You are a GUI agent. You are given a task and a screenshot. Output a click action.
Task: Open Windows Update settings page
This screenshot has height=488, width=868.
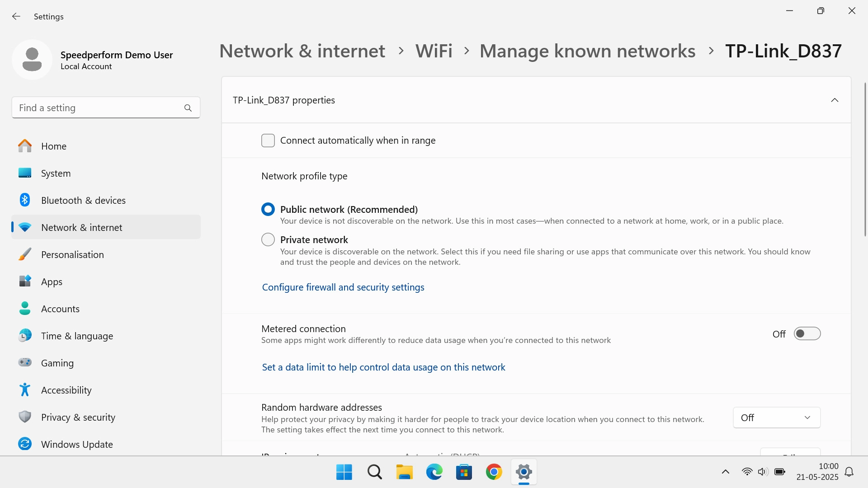[77, 444]
